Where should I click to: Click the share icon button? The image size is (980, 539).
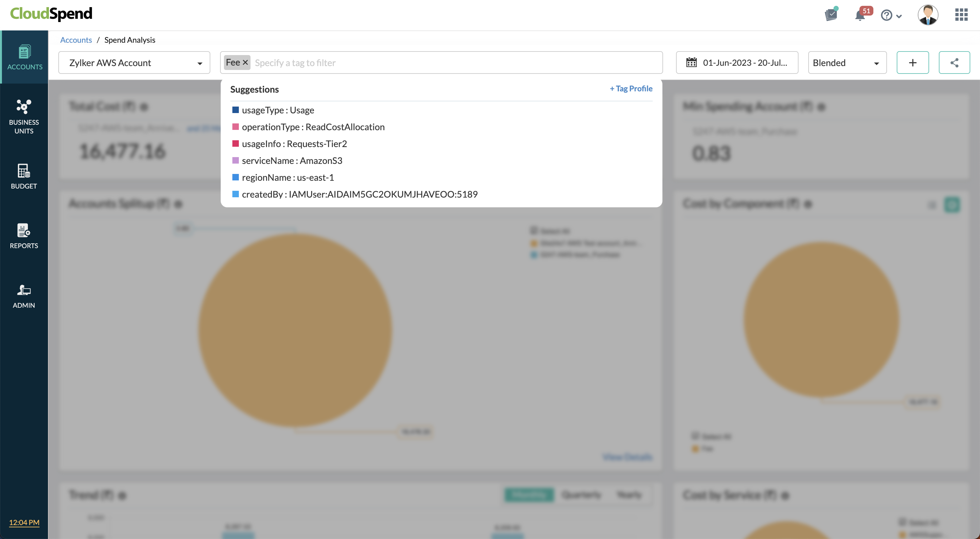(x=954, y=63)
